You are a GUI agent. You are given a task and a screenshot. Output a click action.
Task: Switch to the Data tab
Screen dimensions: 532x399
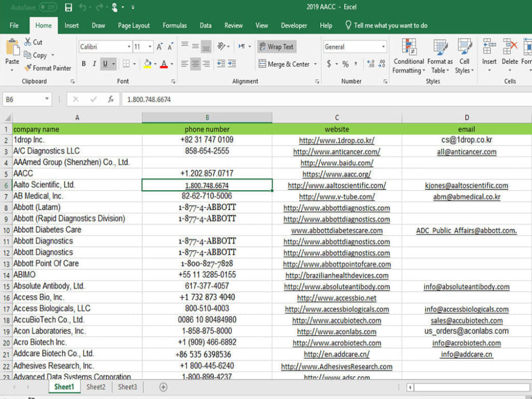tap(205, 26)
